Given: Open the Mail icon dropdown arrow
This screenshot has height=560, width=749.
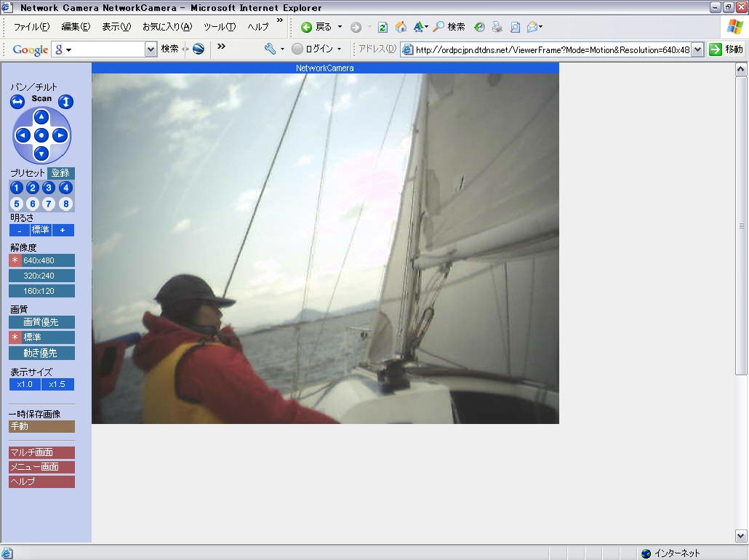Looking at the screenshot, I should 541,27.
